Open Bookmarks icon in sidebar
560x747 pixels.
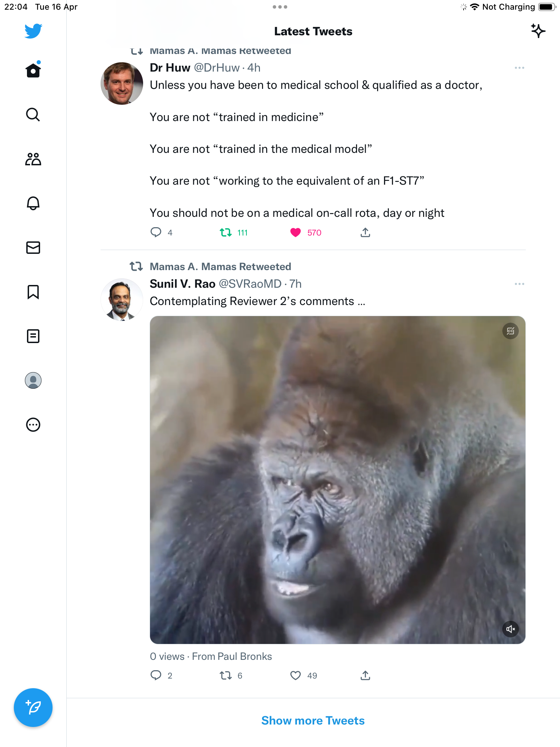click(33, 292)
